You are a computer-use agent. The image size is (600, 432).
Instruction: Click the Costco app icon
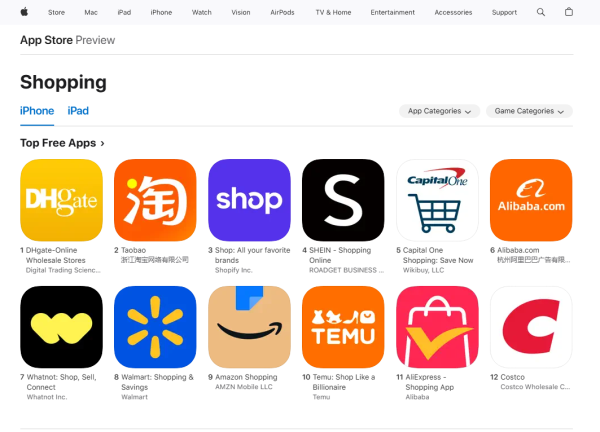[x=531, y=327]
